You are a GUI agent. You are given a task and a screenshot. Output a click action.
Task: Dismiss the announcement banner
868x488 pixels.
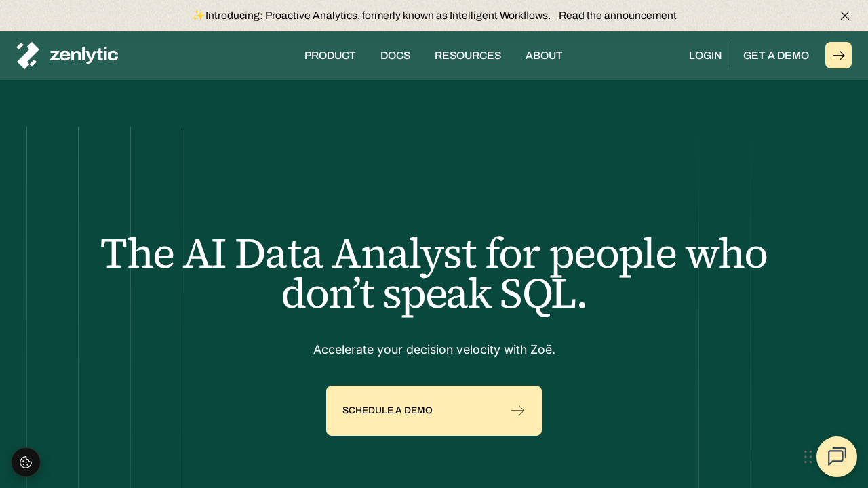845,16
